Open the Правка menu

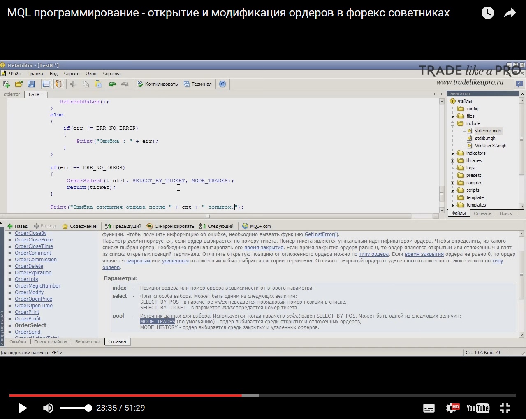(35, 74)
